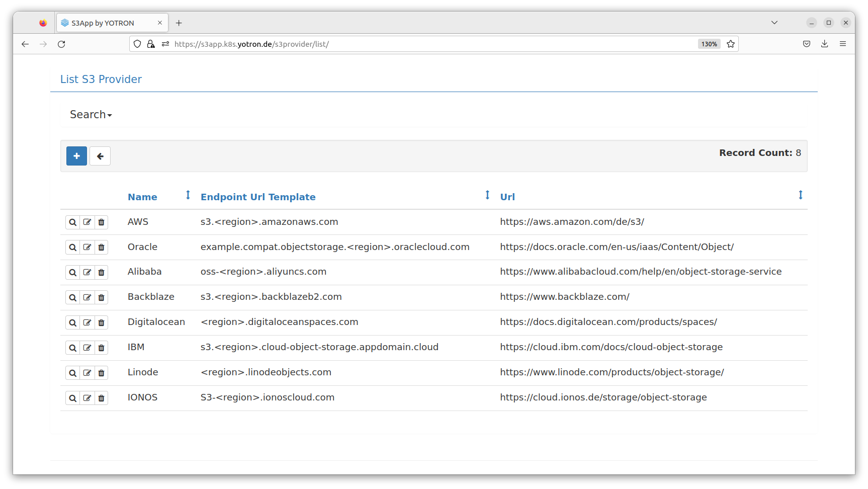Image resolution: width=868 pixels, height=489 pixels.
Task: Delete the Alibaba provider record
Action: click(101, 273)
